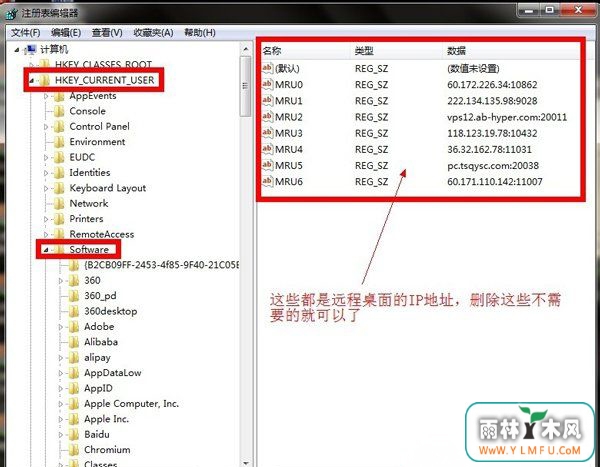This screenshot has height=467, width=600.
Task: Click the Software folder icon
Action: pyautogui.click(x=59, y=250)
